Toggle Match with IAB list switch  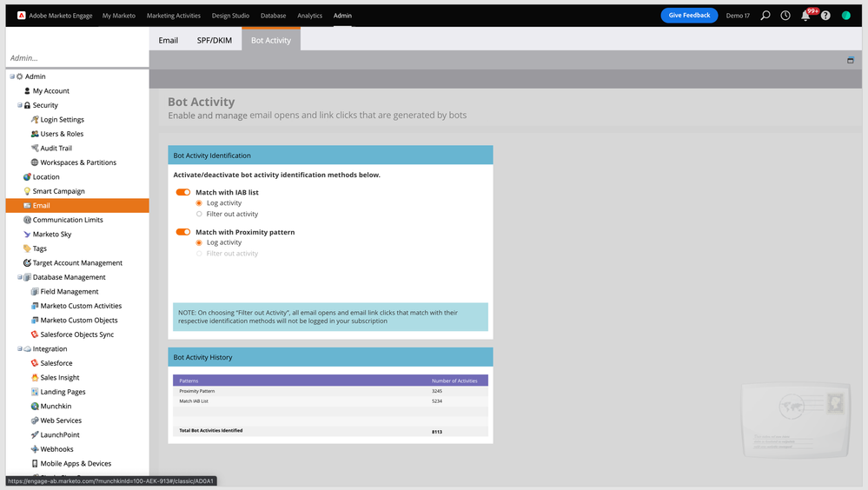tap(183, 192)
